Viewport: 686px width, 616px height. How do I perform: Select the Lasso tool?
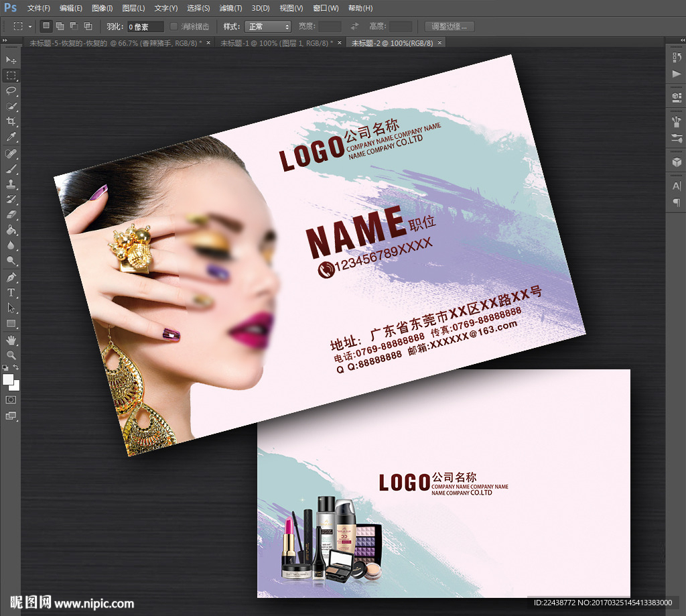pyautogui.click(x=11, y=90)
